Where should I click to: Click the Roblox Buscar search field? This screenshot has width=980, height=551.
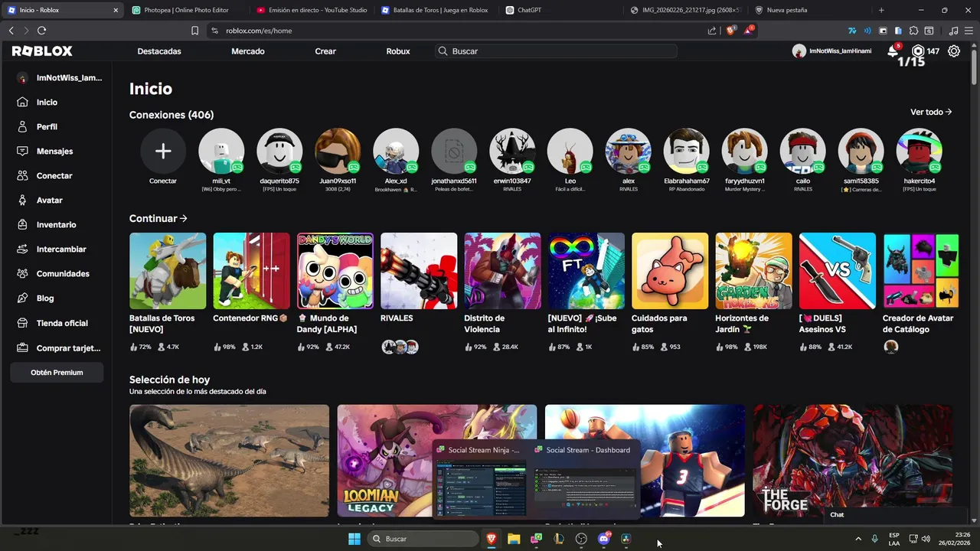(x=556, y=51)
